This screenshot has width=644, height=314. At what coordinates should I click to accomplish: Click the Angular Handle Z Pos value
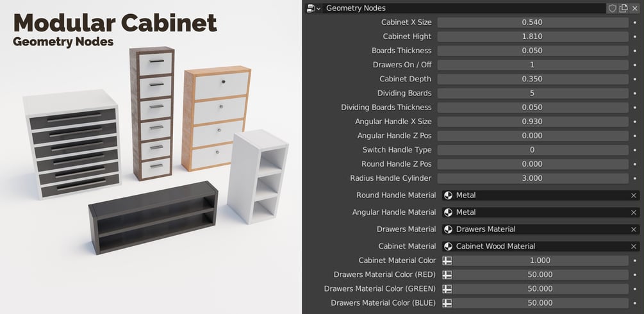(x=533, y=136)
